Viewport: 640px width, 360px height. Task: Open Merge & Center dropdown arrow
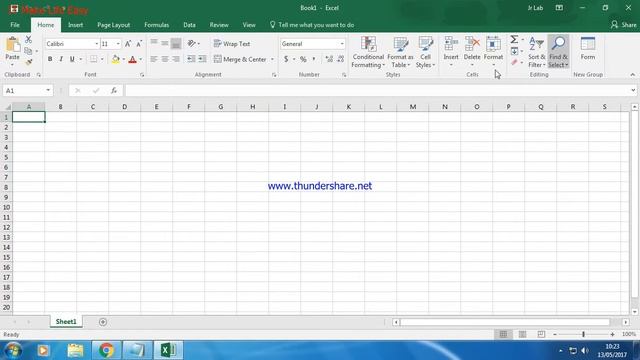coord(272,60)
